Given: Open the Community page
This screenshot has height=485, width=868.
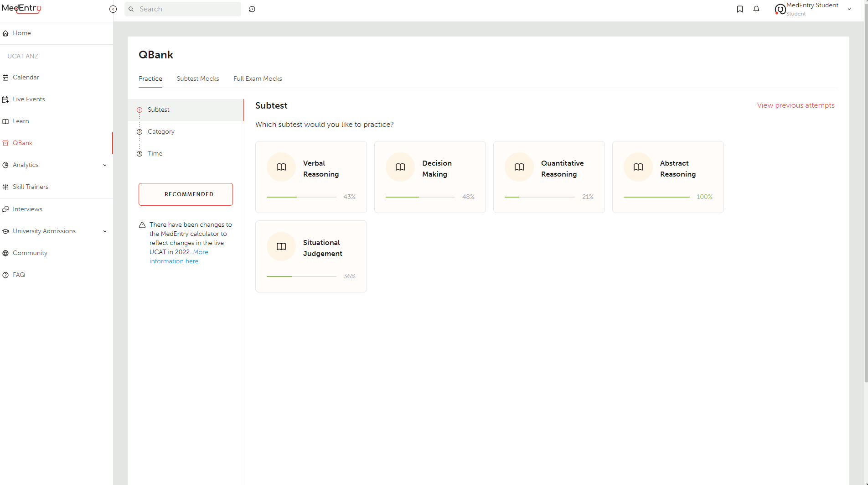Looking at the screenshot, I should [x=30, y=253].
